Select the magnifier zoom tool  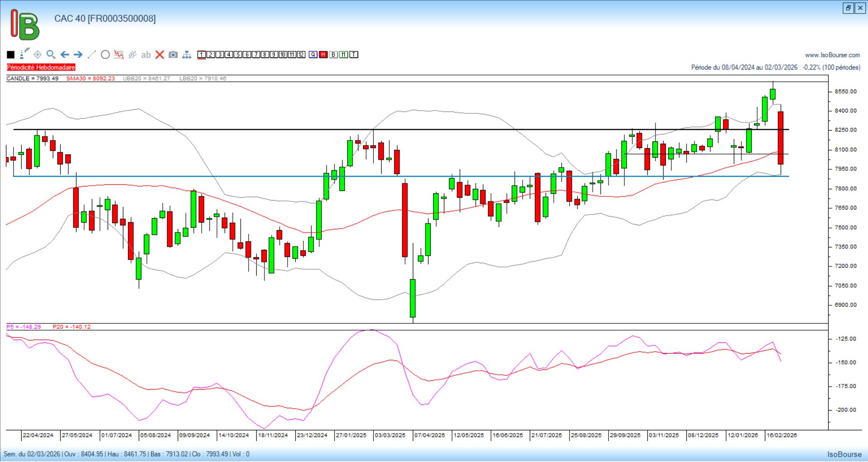pos(51,55)
